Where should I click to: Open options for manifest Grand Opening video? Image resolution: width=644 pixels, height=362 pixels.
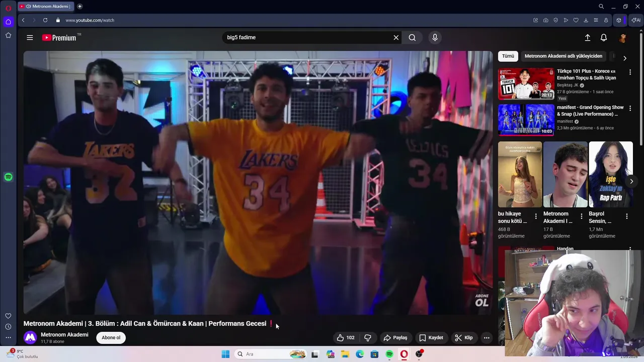(x=630, y=109)
